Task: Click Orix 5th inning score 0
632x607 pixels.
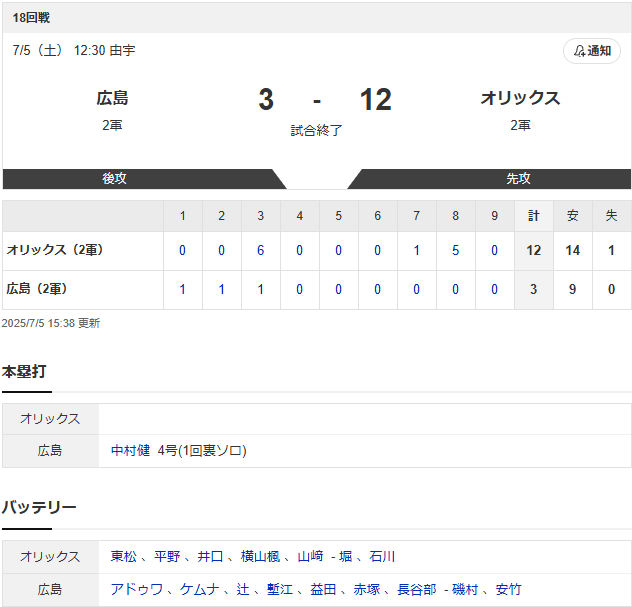Action: tap(338, 250)
